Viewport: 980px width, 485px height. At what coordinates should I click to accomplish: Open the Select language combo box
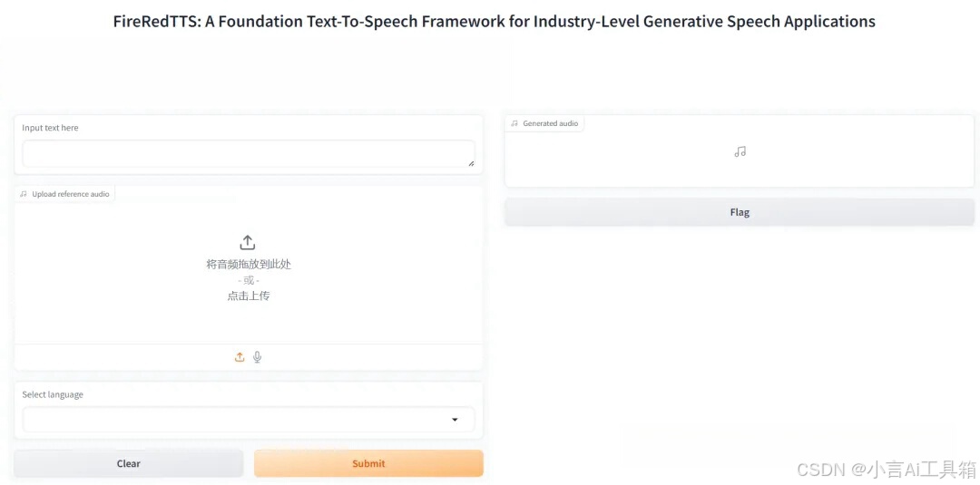pyautogui.click(x=249, y=420)
